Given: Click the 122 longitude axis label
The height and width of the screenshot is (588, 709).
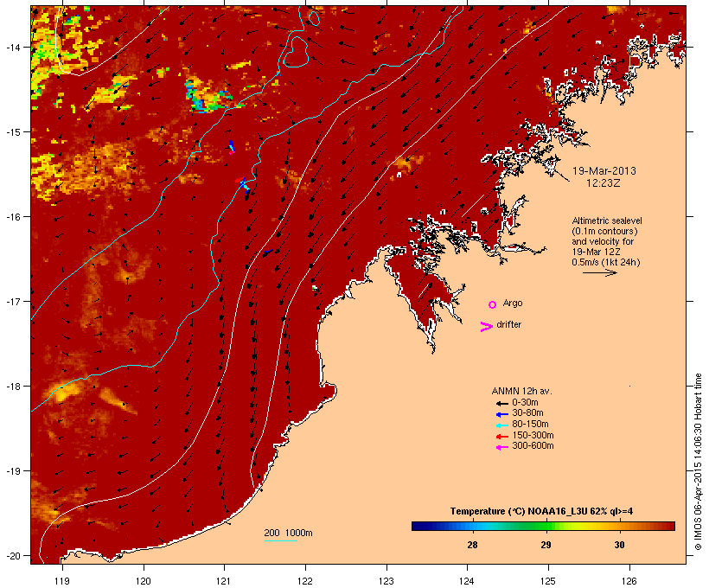Looking at the screenshot, I should pos(305,581).
